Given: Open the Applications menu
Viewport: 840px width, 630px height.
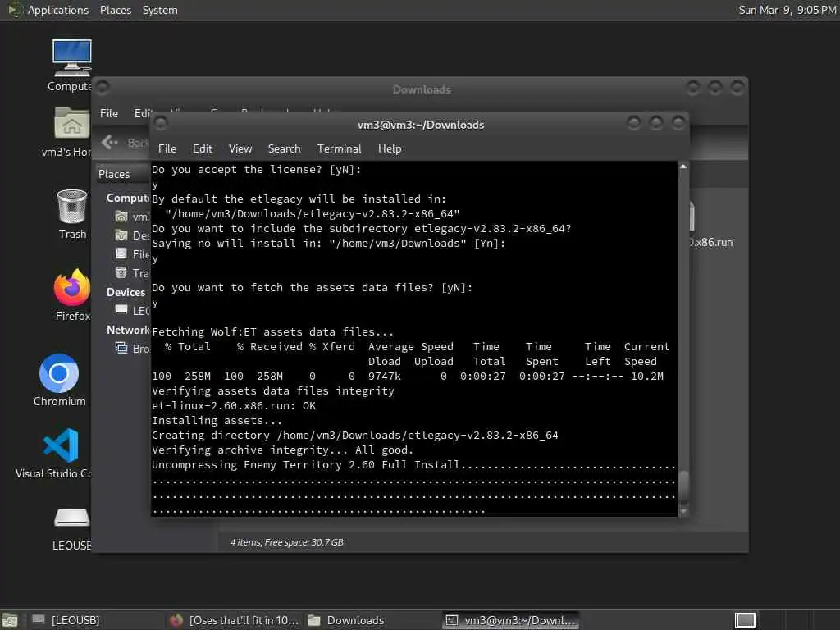Looking at the screenshot, I should pyautogui.click(x=58, y=10).
